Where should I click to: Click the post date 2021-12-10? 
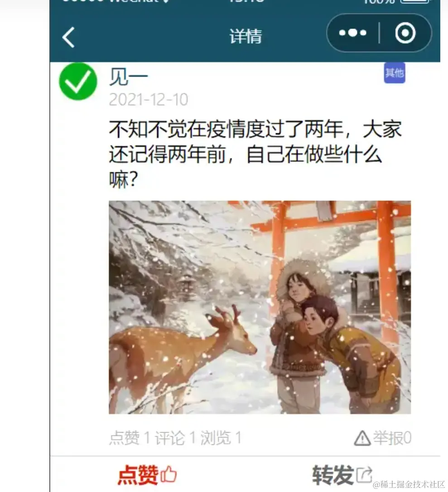pyautogui.click(x=149, y=99)
